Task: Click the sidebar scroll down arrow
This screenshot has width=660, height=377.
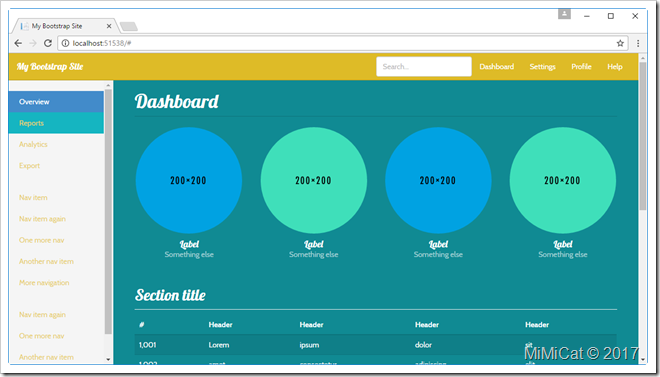Action: coord(108,360)
